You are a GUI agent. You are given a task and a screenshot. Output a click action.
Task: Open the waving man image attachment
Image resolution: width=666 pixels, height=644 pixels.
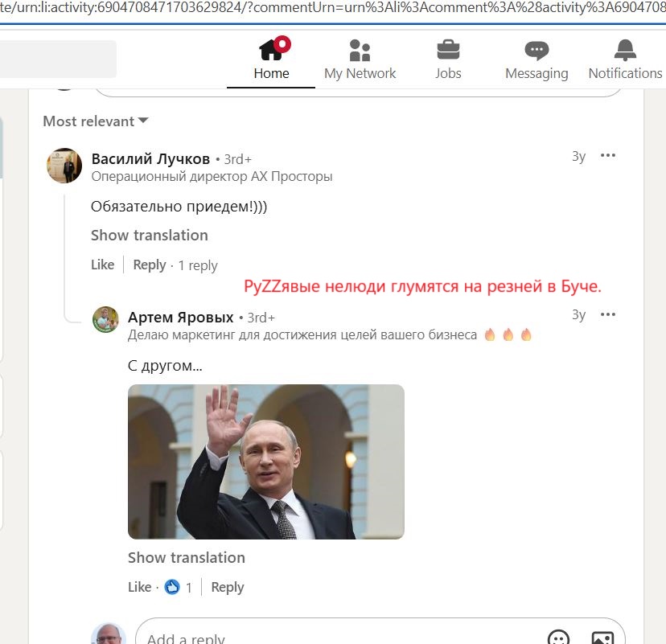[266, 461]
